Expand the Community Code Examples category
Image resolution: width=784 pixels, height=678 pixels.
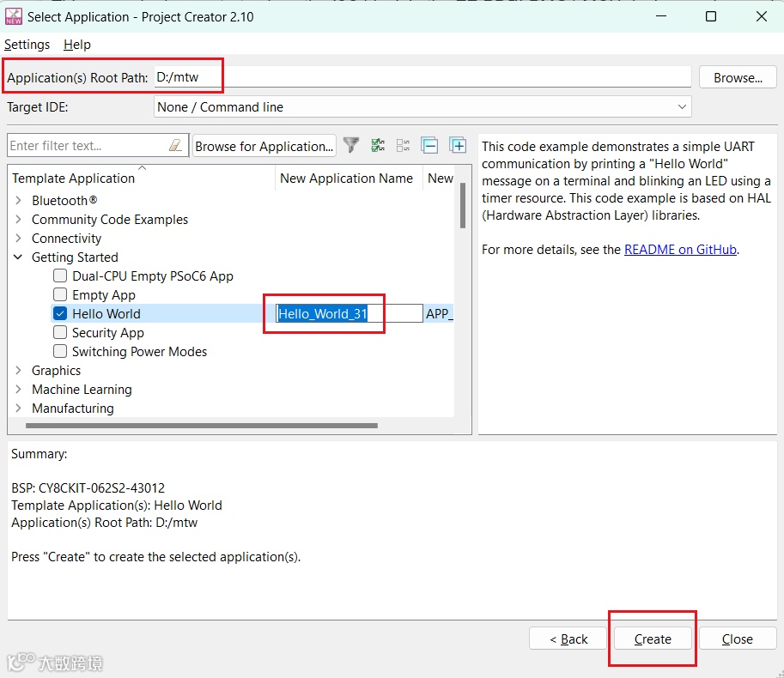(x=19, y=220)
